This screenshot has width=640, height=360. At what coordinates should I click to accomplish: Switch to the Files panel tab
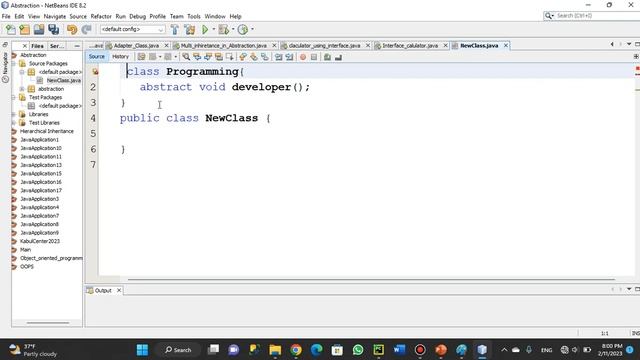click(x=37, y=46)
